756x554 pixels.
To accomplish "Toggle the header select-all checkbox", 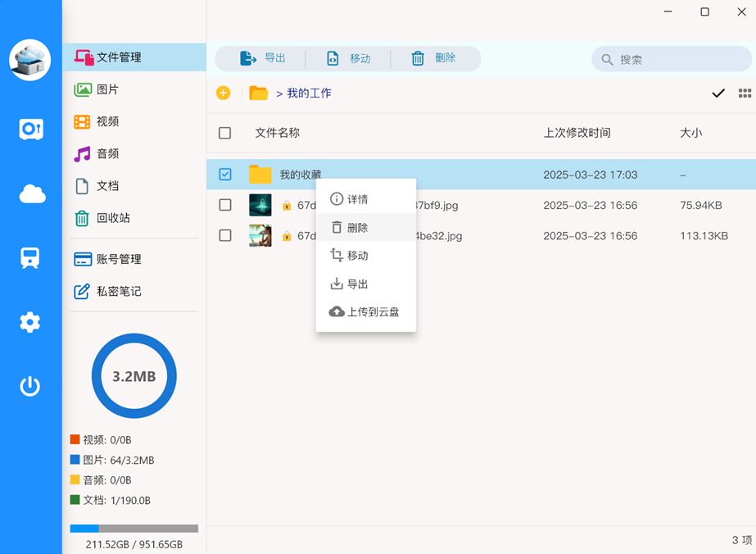I will [224, 133].
